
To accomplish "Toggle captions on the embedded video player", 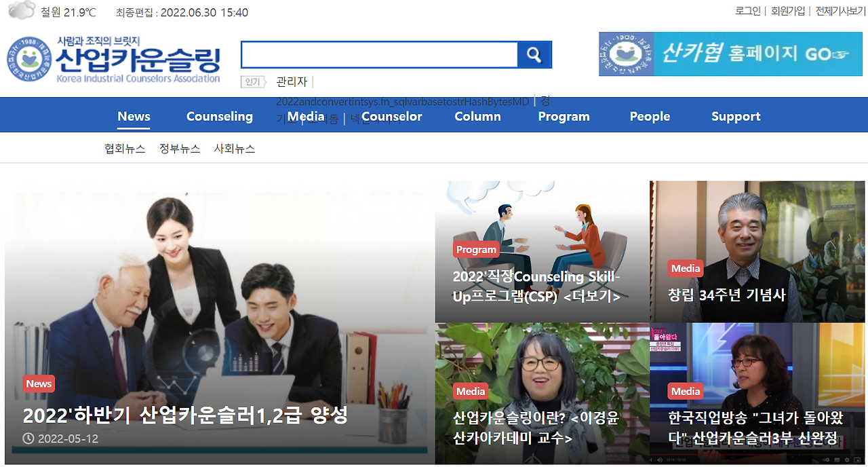I will point(836,460).
